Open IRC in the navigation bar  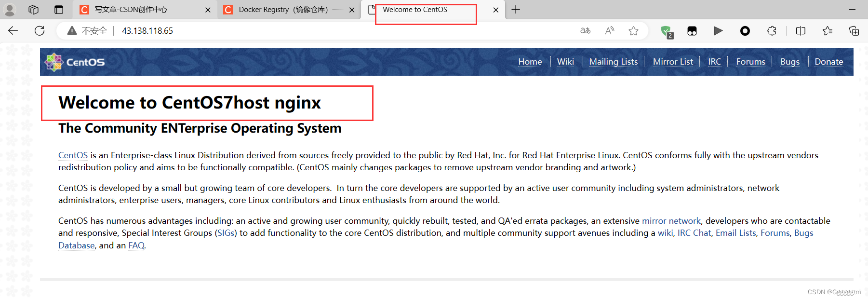[x=715, y=62]
